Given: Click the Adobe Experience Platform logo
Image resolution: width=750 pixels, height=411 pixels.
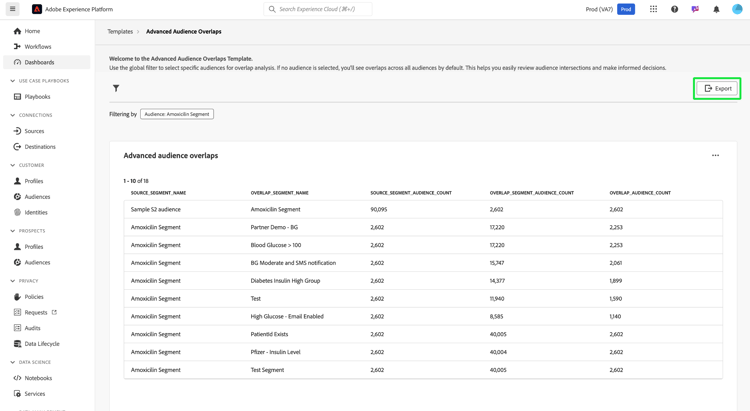Looking at the screenshot, I should 37,9.
